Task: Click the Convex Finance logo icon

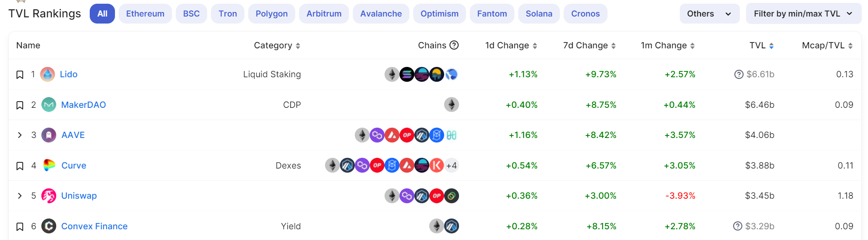Action: (49, 226)
